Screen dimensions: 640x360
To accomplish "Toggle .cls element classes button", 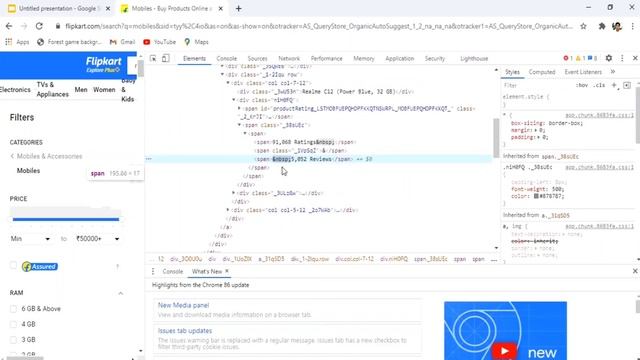I will pyautogui.click(x=599, y=85).
